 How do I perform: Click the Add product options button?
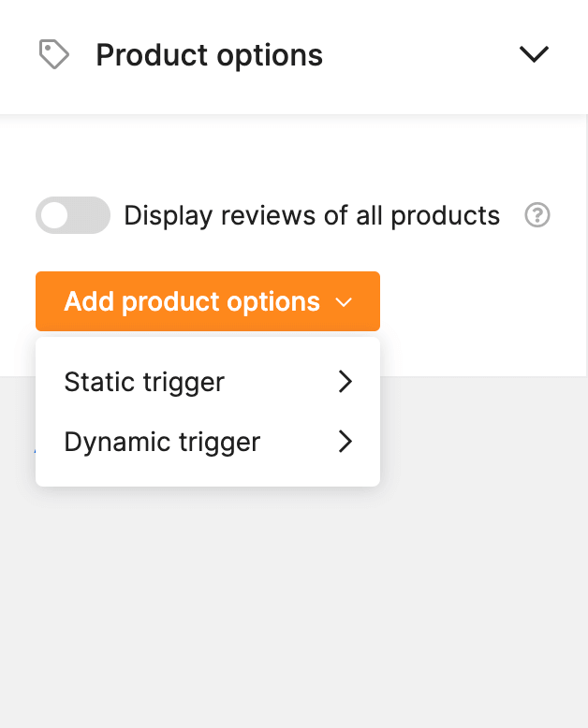pos(208,301)
